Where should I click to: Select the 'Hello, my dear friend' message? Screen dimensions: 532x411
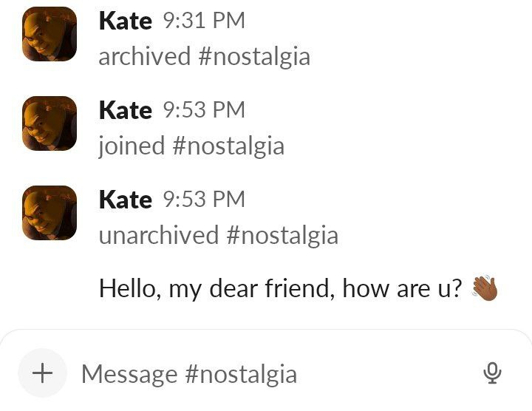tap(280, 288)
